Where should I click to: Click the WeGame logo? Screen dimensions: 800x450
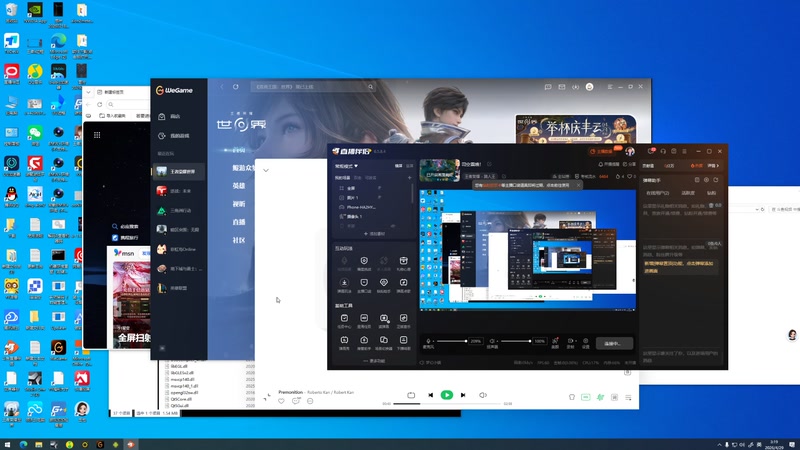[174, 90]
